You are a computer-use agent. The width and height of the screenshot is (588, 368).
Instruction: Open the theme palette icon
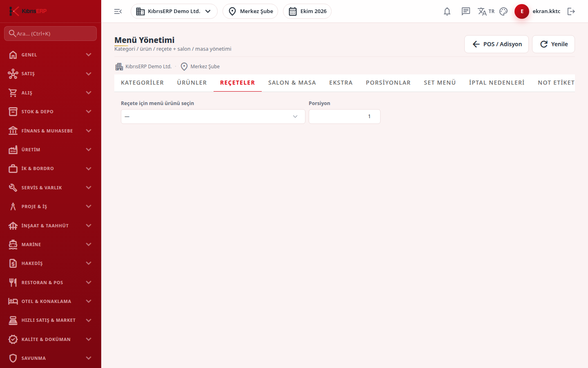pyautogui.click(x=503, y=11)
